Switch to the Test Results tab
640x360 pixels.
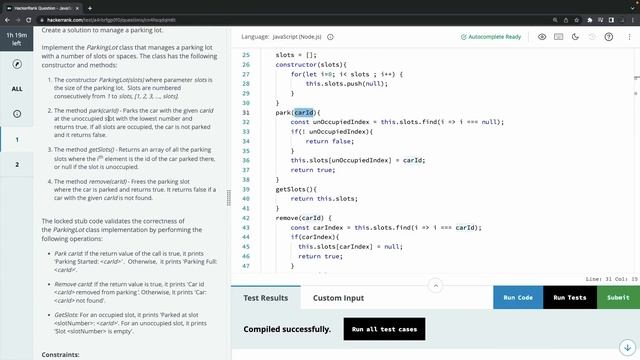pos(266,298)
